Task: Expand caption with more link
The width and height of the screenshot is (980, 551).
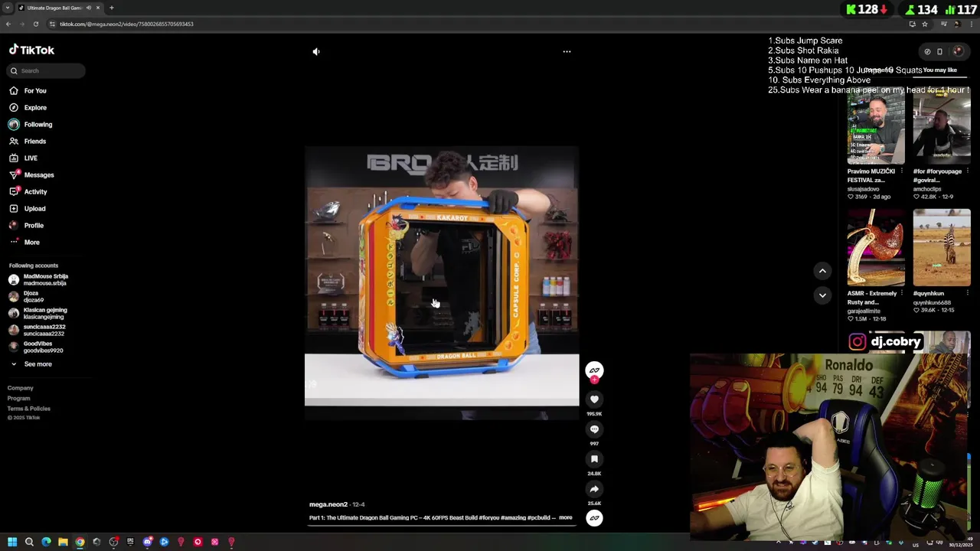Action: point(565,517)
